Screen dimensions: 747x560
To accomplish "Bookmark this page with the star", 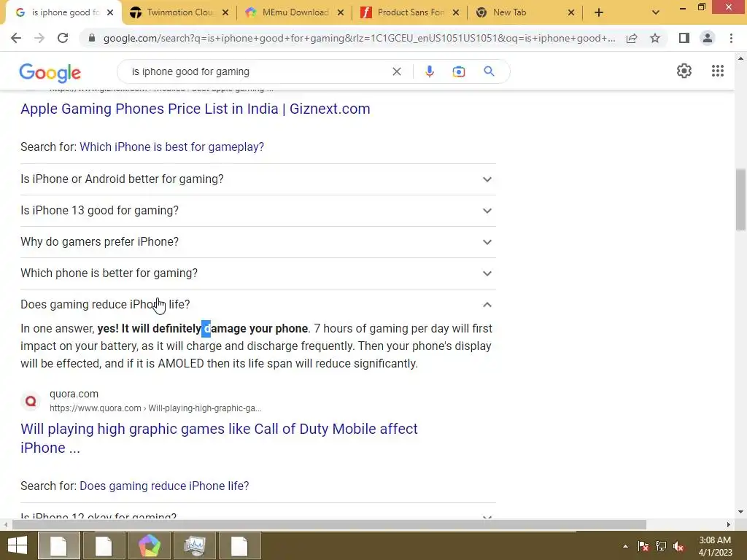I will 655,38.
